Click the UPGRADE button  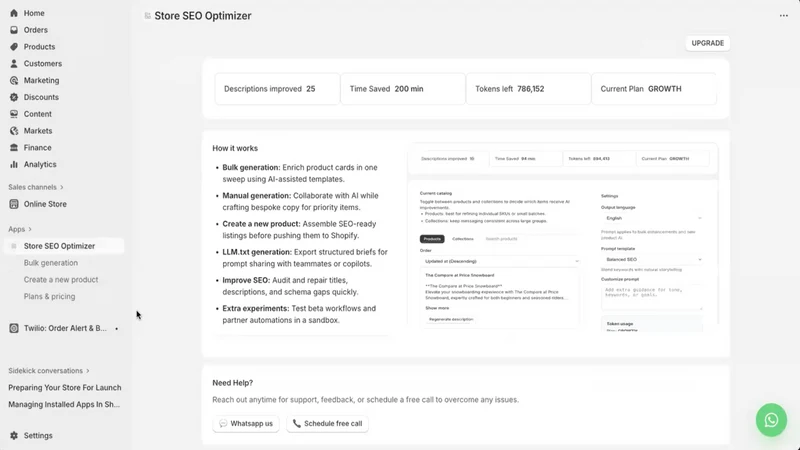[708, 43]
